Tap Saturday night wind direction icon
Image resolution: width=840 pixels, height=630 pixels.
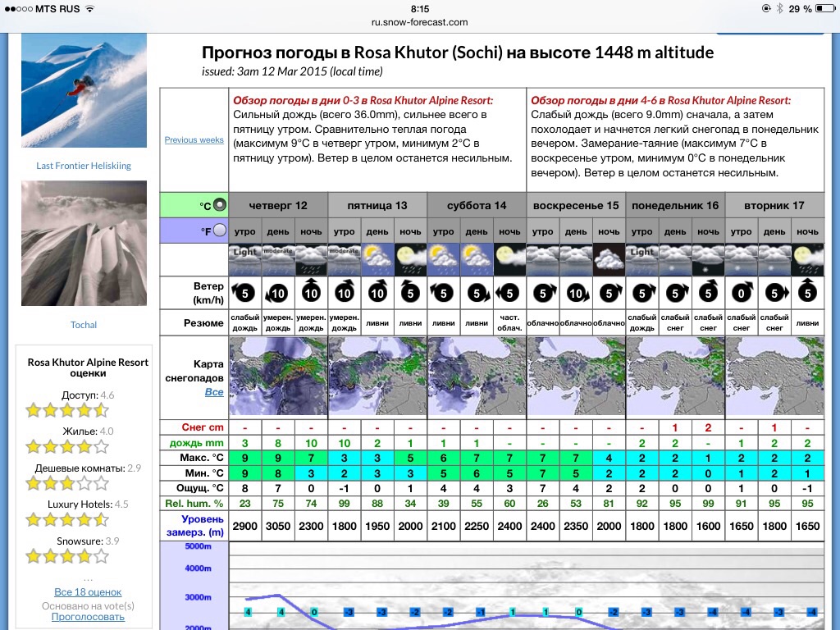tap(509, 293)
